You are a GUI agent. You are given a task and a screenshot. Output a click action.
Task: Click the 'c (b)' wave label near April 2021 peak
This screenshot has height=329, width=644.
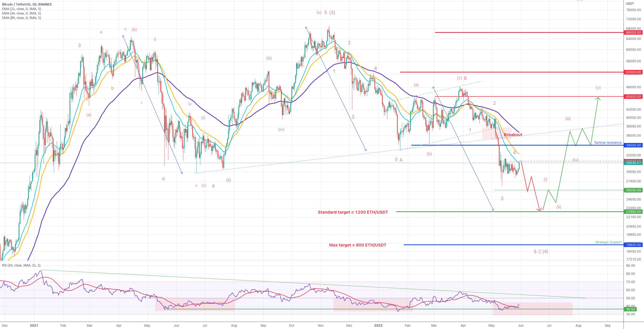[130, 29]
